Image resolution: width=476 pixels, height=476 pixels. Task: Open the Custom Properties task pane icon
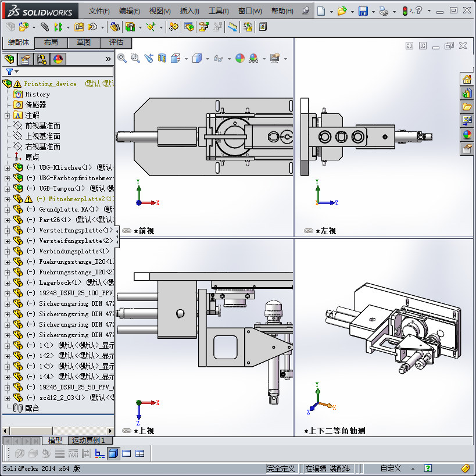tap(467, 149)
